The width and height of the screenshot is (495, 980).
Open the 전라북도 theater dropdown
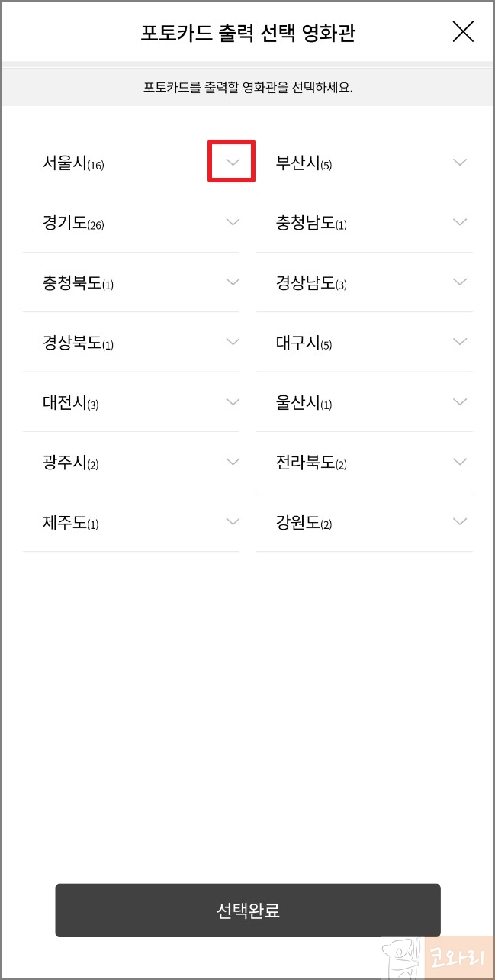(x=459, y=461)
